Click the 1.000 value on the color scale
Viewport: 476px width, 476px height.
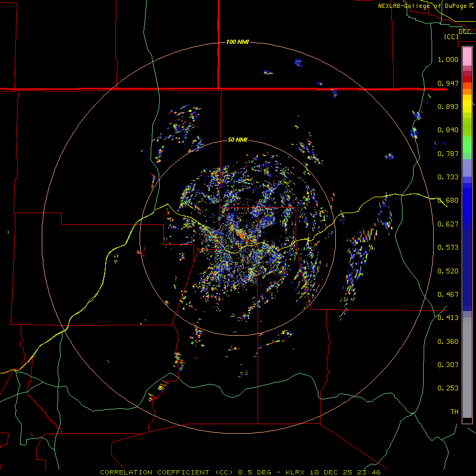pos(448,59)
